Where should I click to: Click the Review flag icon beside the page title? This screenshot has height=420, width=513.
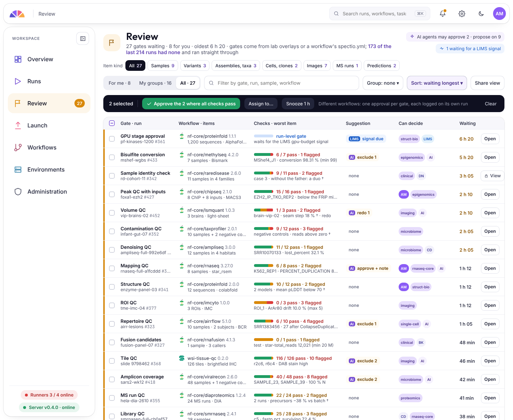coord(112,43)
